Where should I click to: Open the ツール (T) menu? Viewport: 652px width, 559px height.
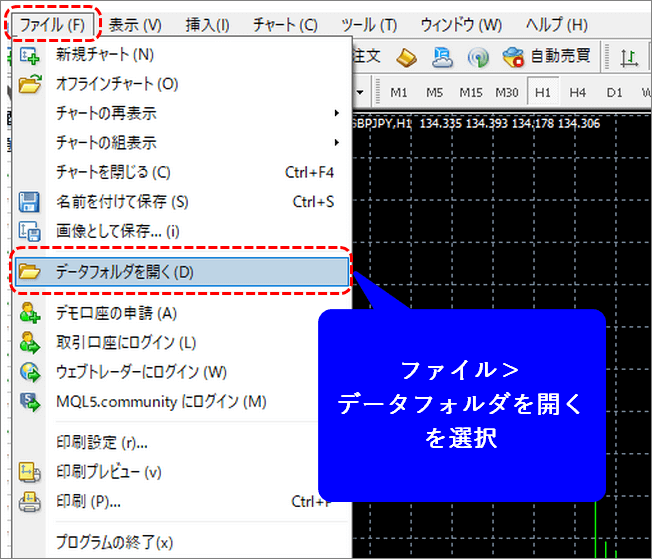368,25
